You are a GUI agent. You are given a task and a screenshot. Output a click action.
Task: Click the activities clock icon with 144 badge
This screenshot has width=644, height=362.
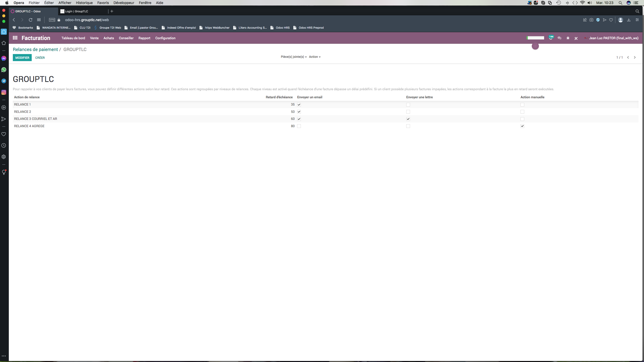pyautogui.click(x=551, y=38)
